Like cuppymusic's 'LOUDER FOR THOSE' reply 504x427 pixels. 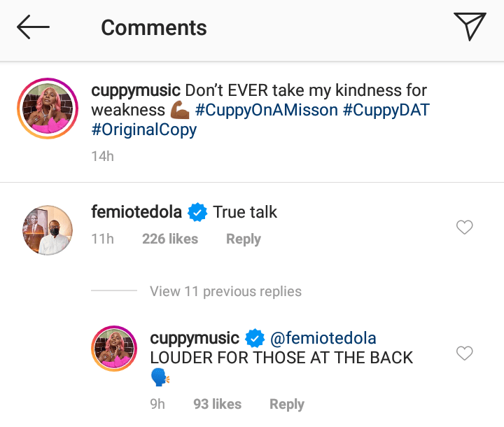[x=464, y=353]
